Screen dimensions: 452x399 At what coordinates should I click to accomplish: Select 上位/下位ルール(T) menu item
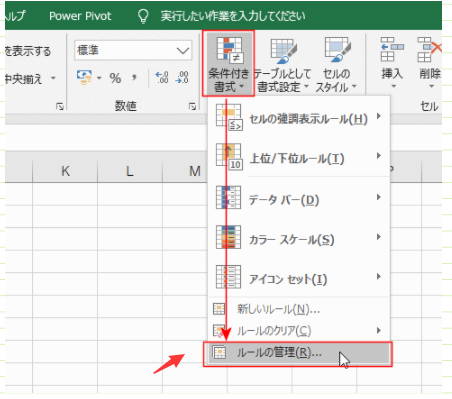pyautogui.click(x=298, y=157)
